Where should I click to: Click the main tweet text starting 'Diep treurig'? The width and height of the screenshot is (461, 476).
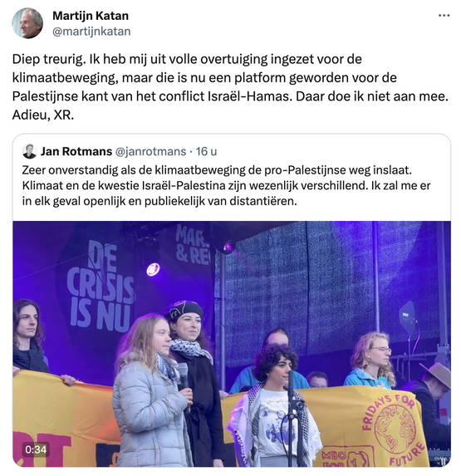pyautogui.click(x=230, y=87)
